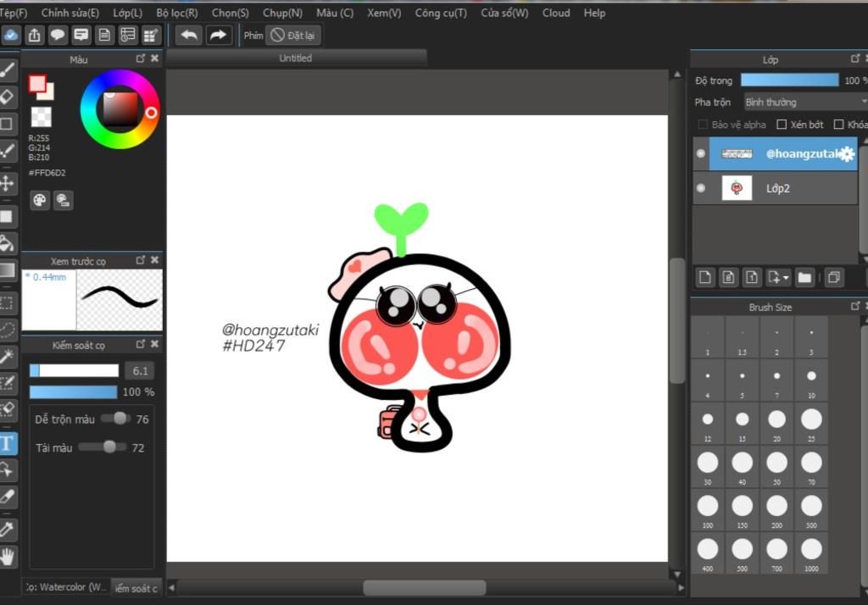Switch to the Untitled canvas tab

[296, 58]
